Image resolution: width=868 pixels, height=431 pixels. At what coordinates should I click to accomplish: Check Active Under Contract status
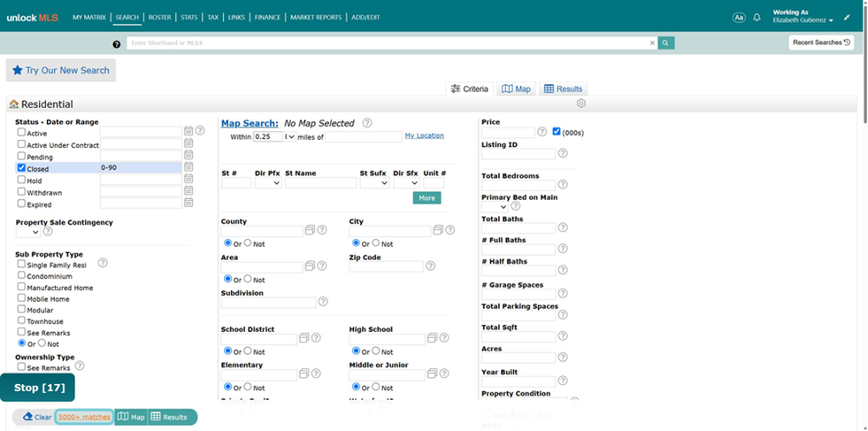pyautogui.click(x=21, y=144)
